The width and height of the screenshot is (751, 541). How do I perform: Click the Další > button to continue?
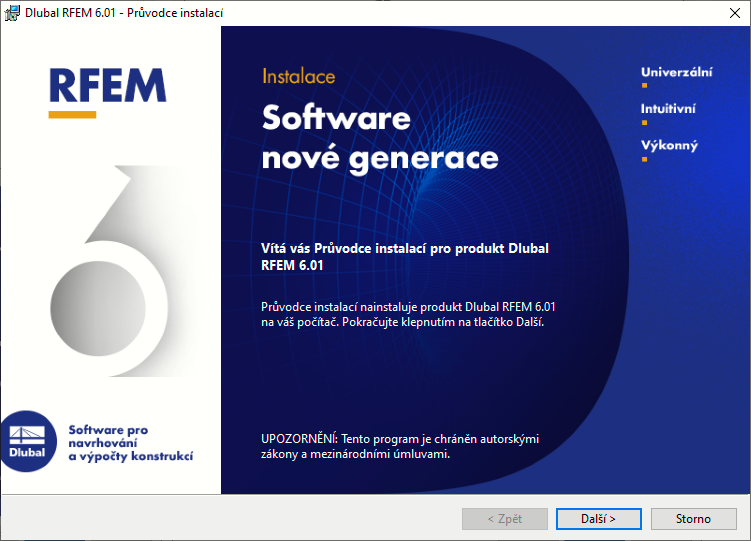point(598,519)
